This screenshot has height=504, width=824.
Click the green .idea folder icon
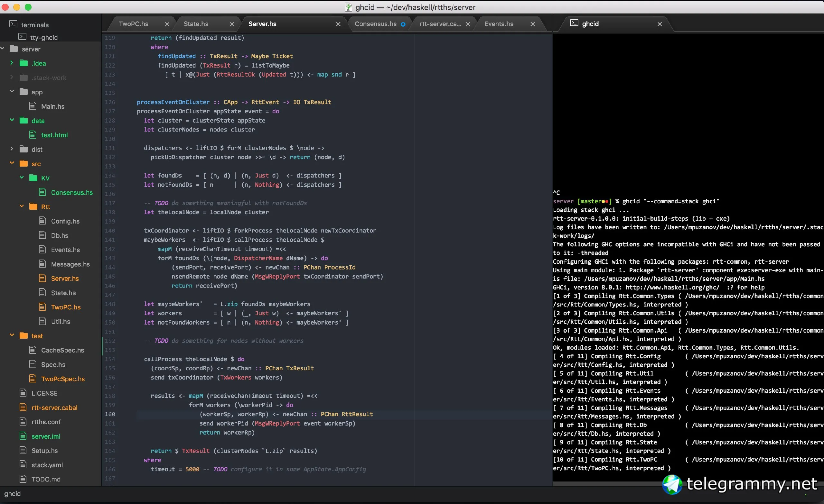point(23,63)
